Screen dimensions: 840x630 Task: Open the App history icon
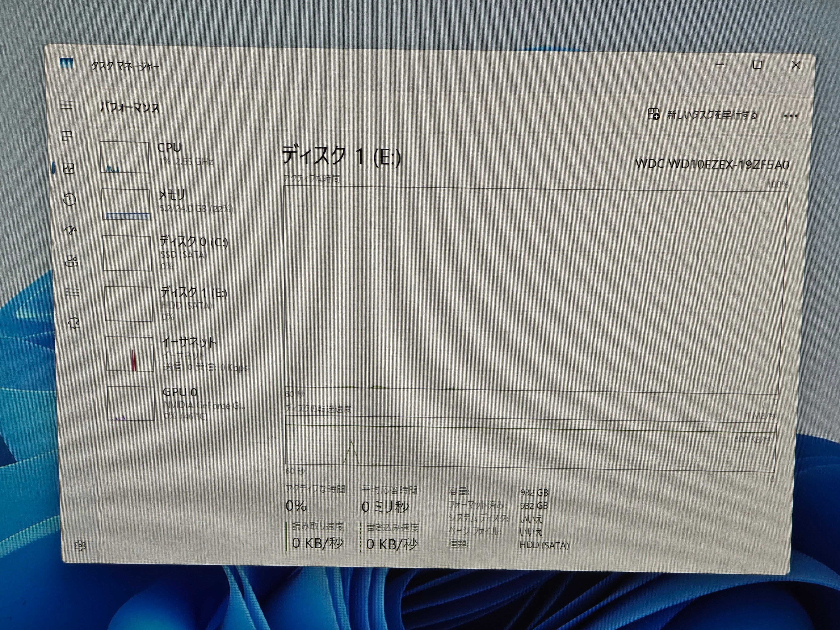70,199
